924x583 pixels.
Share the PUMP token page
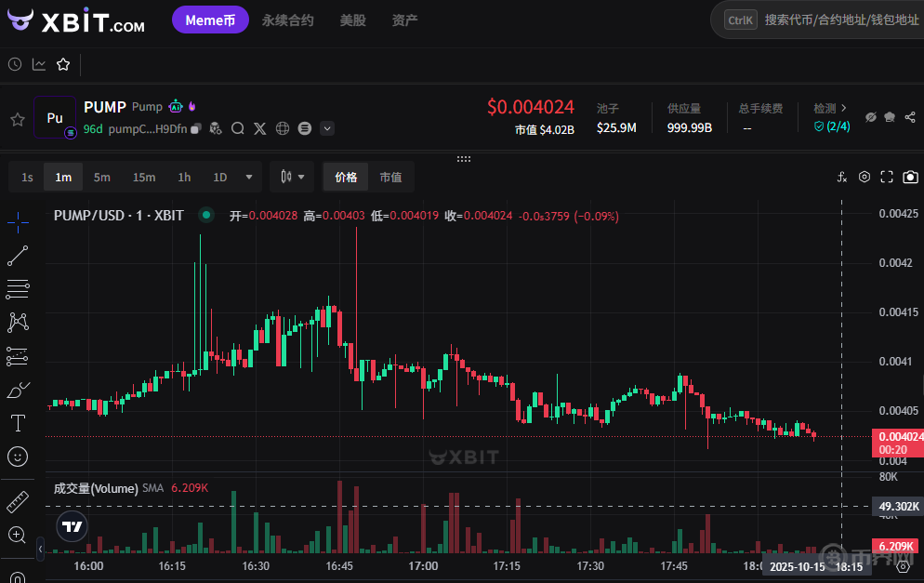coord(910,117)
